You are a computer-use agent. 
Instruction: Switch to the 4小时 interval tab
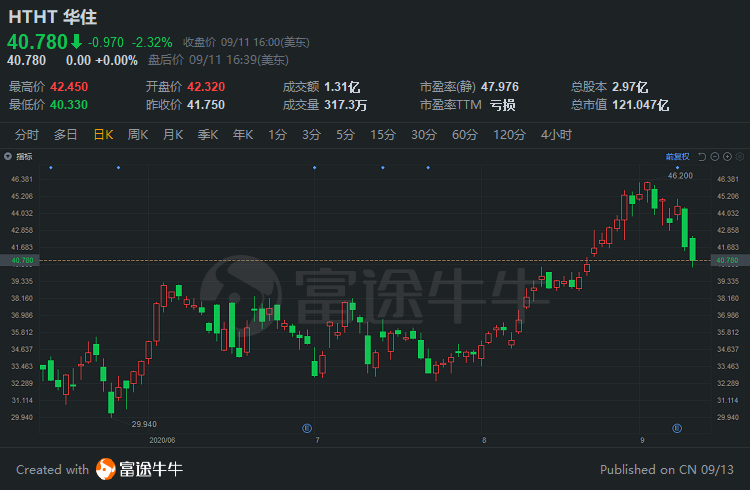click(x=556, y=135)
